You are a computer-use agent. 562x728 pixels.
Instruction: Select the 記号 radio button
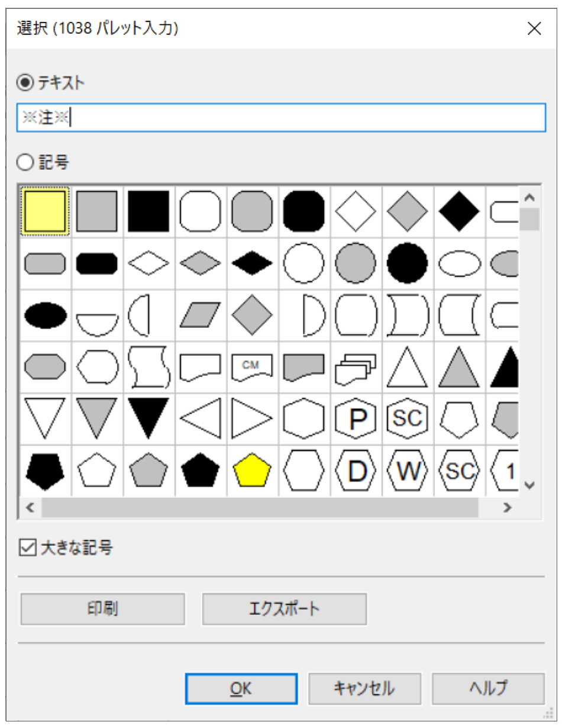[25, 162]
